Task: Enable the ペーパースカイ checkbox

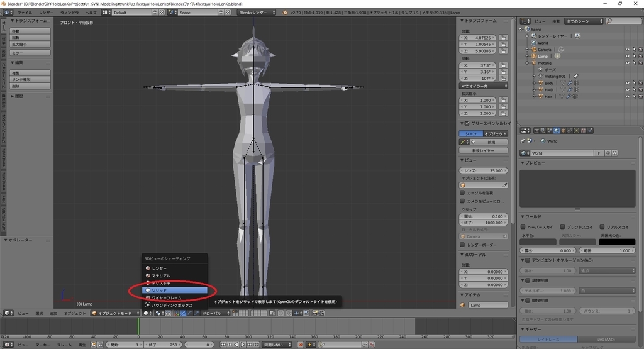Action: [524, 227]
